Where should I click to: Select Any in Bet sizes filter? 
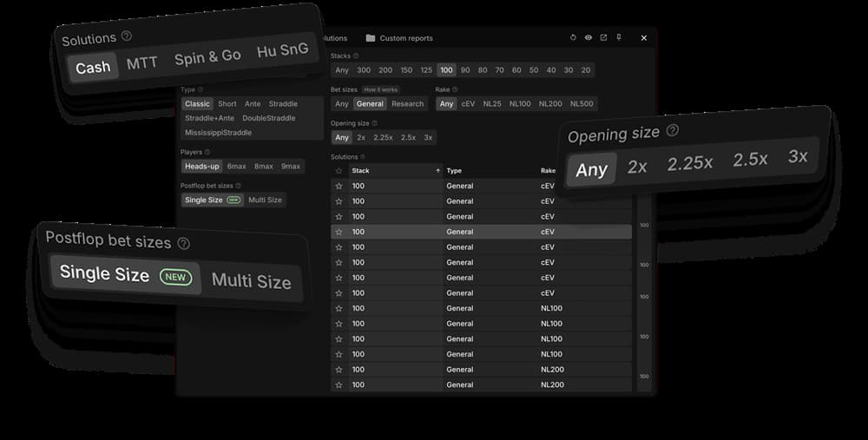[x=342, y=103]
